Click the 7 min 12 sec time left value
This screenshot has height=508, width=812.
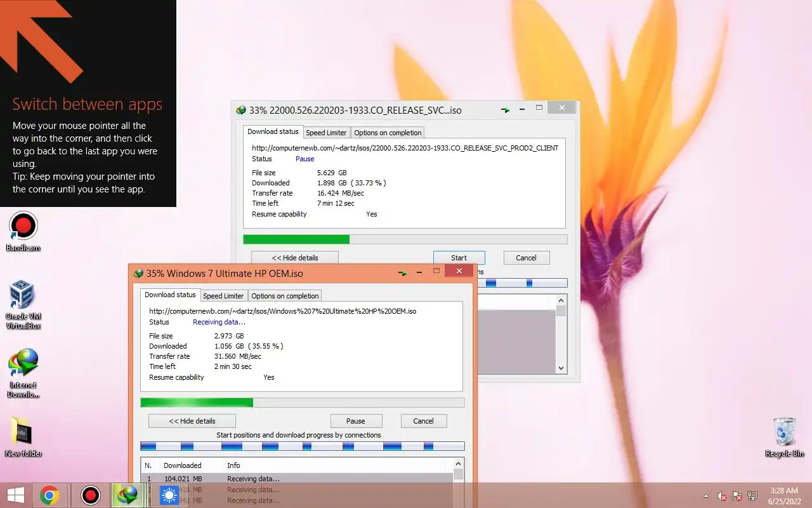[336, 203]
